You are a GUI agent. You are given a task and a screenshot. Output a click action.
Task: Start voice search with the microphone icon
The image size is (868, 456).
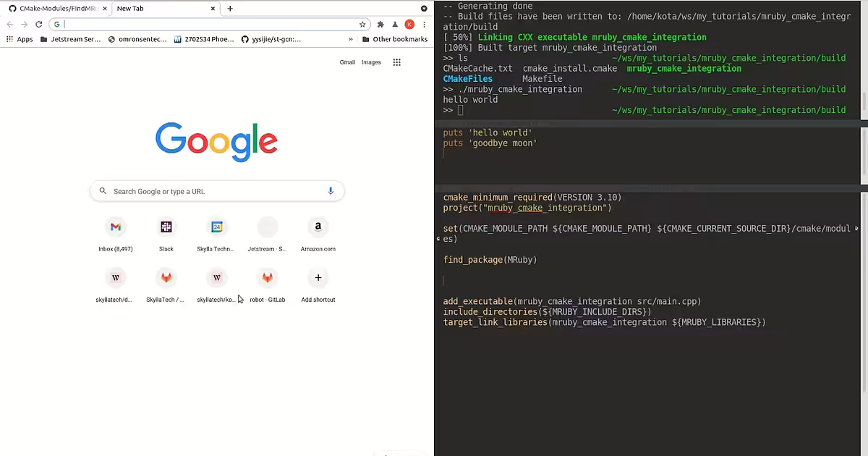coord(331,191)
